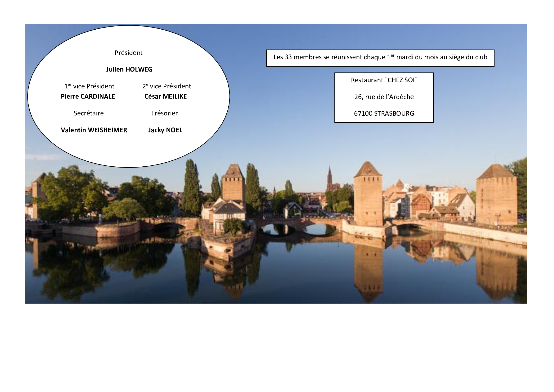The height and width of the screenshot is (392, 554).
Task: Select the address '26, rue de l'Ardèche'
Action: [x=384, y=97]
